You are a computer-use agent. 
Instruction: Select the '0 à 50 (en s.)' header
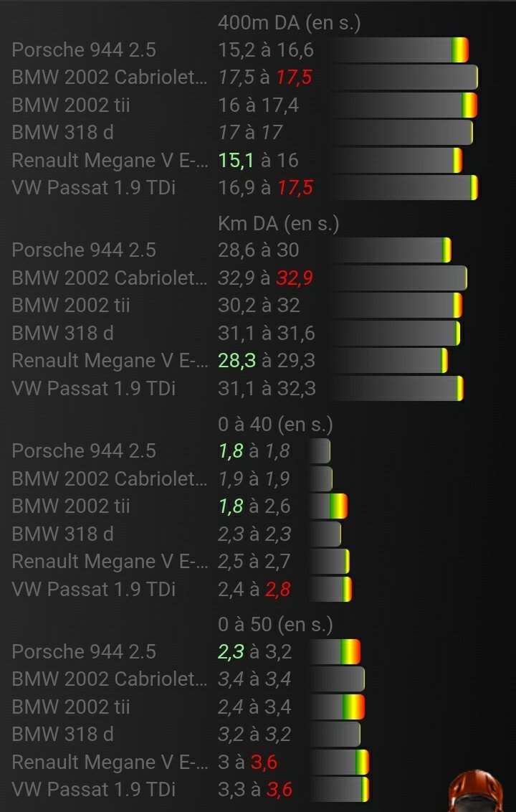[x=275, y=625]
